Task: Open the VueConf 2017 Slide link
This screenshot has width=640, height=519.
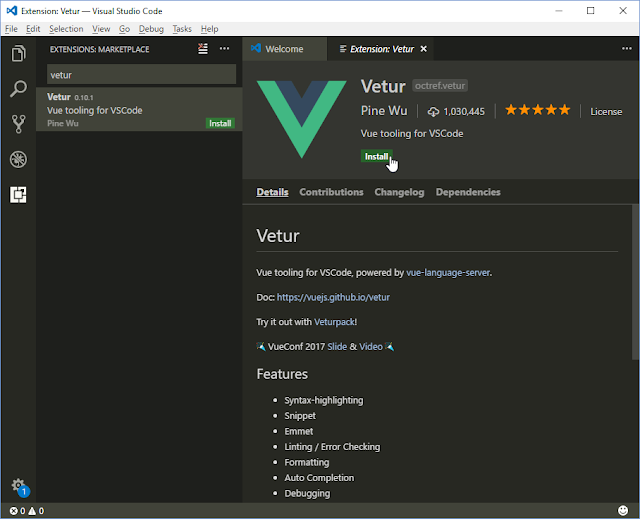Action: [x=337, y=346]
